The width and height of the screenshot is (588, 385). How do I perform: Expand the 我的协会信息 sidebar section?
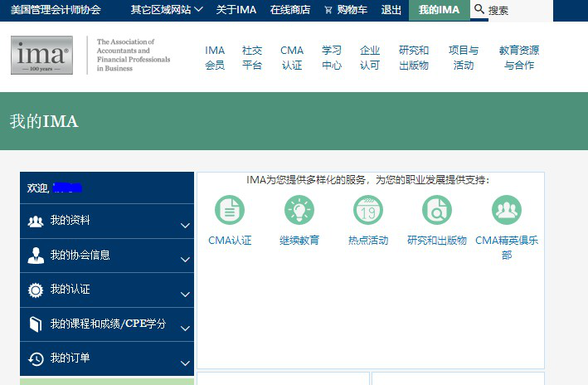pos(107,256)
